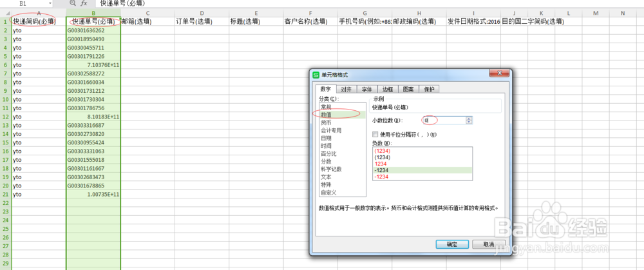
Task: Enable 使用千位分隔符 checkbox
Action: [x=375, y=135]
